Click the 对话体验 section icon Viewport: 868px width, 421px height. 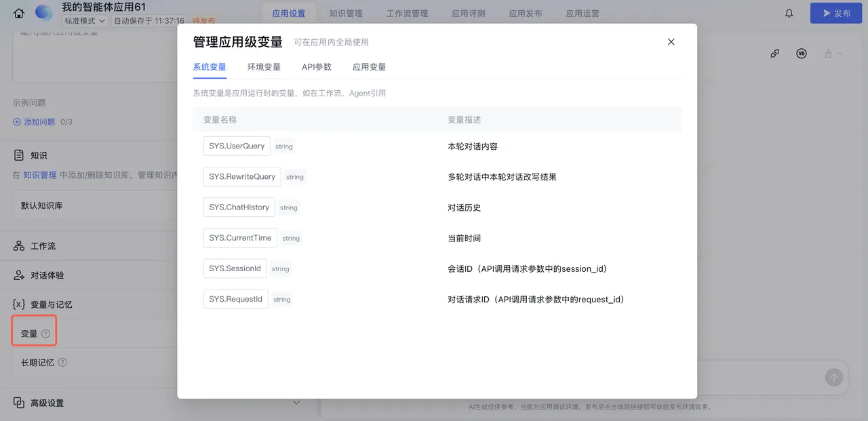[19, 275]
